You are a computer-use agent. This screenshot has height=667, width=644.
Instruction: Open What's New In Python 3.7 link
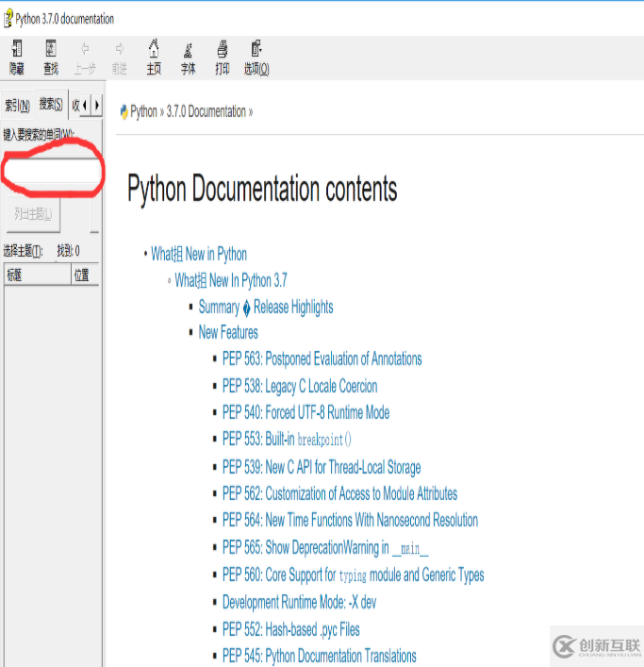tap(231, 280)
